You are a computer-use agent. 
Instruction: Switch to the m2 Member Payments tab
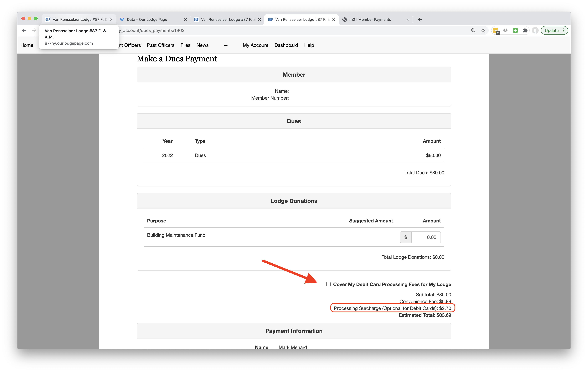point(370,20)
